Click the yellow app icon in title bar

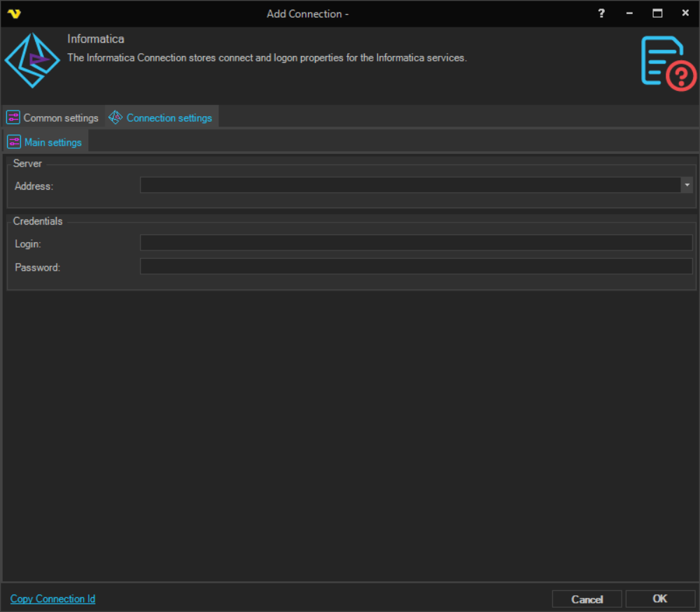13,13
